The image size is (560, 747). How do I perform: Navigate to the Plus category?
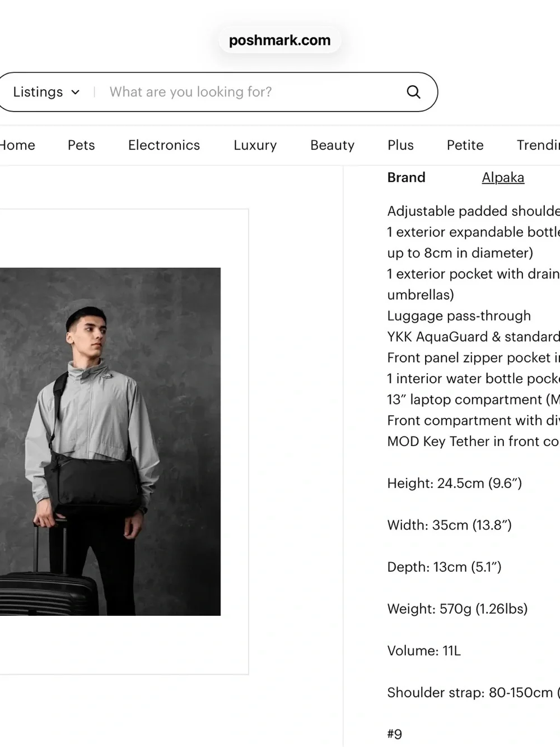click(400, 145)
